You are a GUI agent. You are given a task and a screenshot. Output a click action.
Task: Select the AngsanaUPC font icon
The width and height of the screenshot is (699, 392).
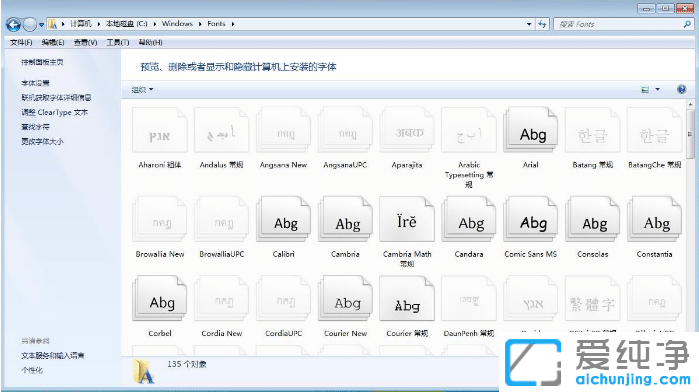coord(345,130)
